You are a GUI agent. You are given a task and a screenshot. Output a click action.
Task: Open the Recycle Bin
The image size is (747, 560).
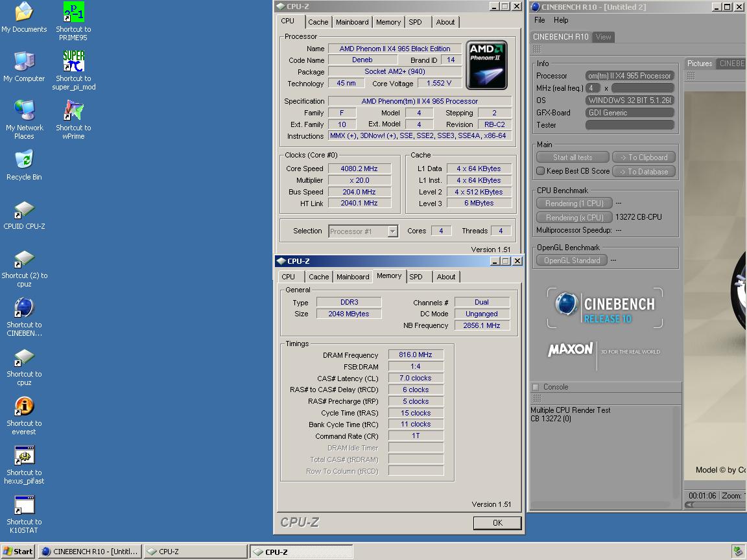coord(24,161)
